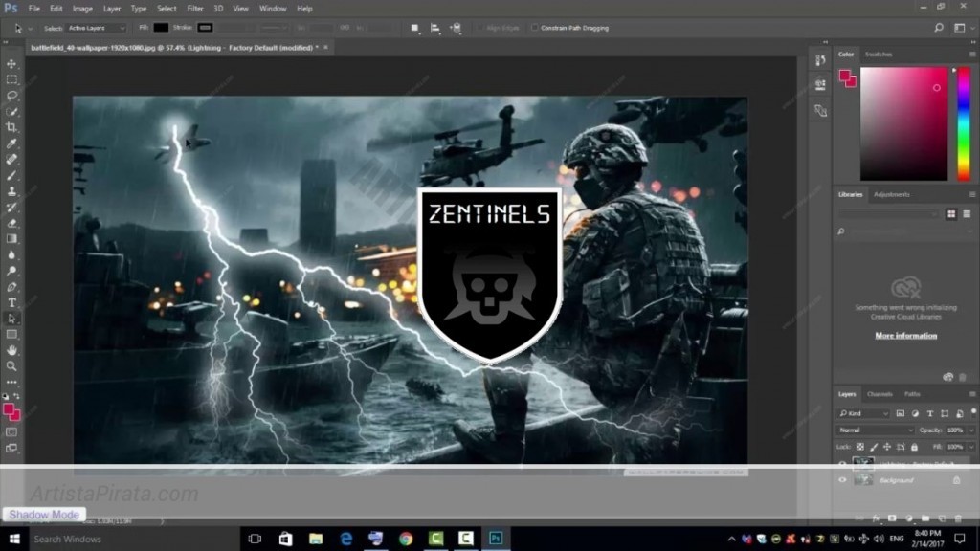Select the Lasso tool

(x=11, y=96)
